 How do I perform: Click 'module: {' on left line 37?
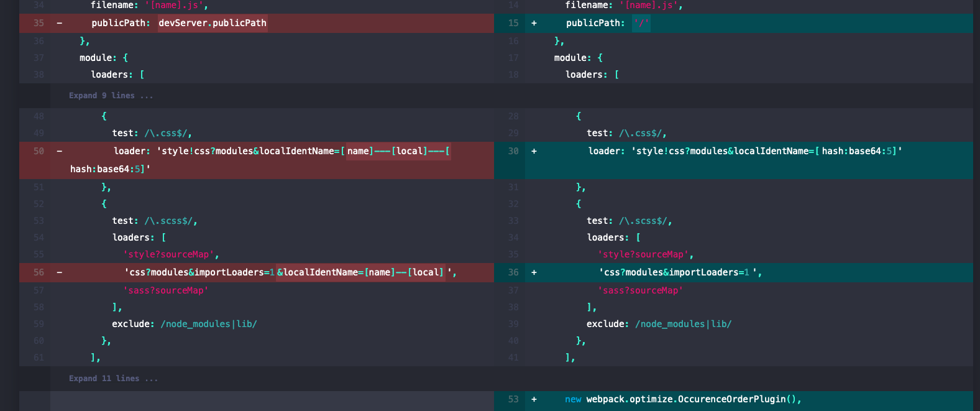(x=104, y=58)
